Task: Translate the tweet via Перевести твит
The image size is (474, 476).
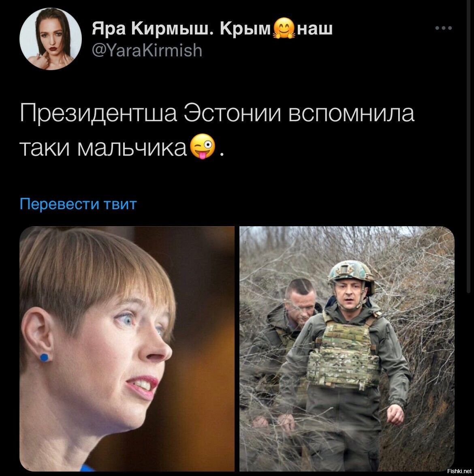Action: (x=78, y=204)
